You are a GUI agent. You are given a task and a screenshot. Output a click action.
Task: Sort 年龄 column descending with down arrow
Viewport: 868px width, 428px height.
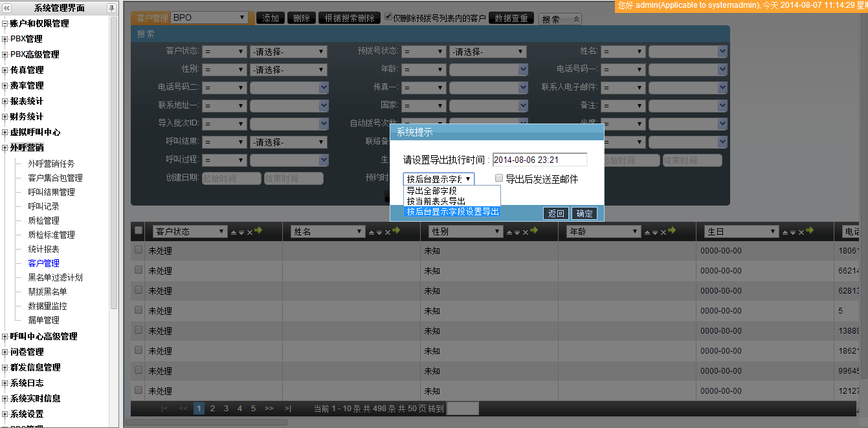655,232
